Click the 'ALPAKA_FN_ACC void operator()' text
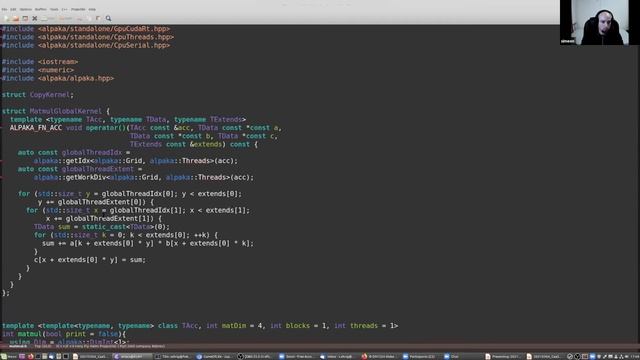The height and width of the screenshot is (360, 640). click(x=69, y=128)
